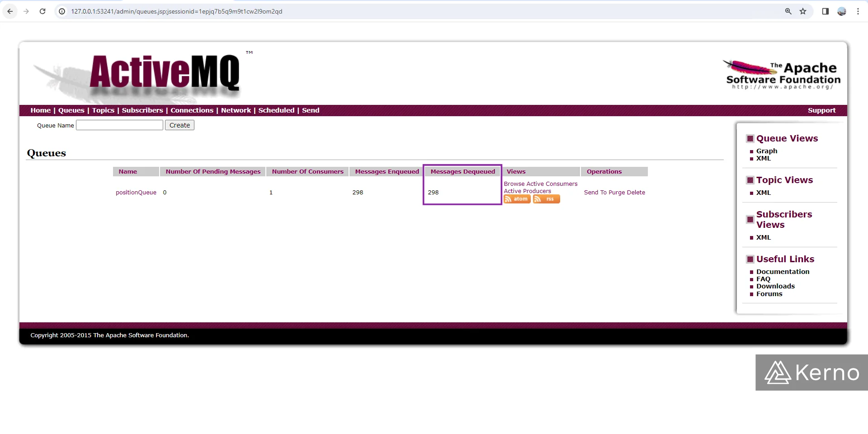Click the Create button

179,125
